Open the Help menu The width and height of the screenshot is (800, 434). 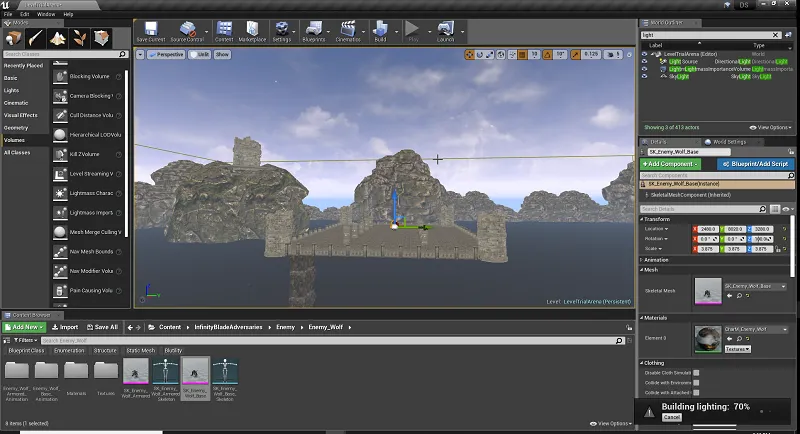coord(68,14)
